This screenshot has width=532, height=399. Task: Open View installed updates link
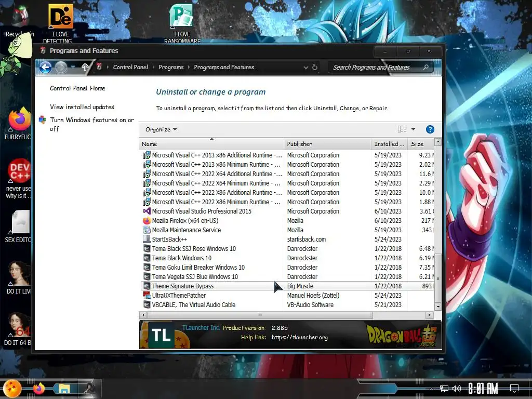(x=82, y=107)
